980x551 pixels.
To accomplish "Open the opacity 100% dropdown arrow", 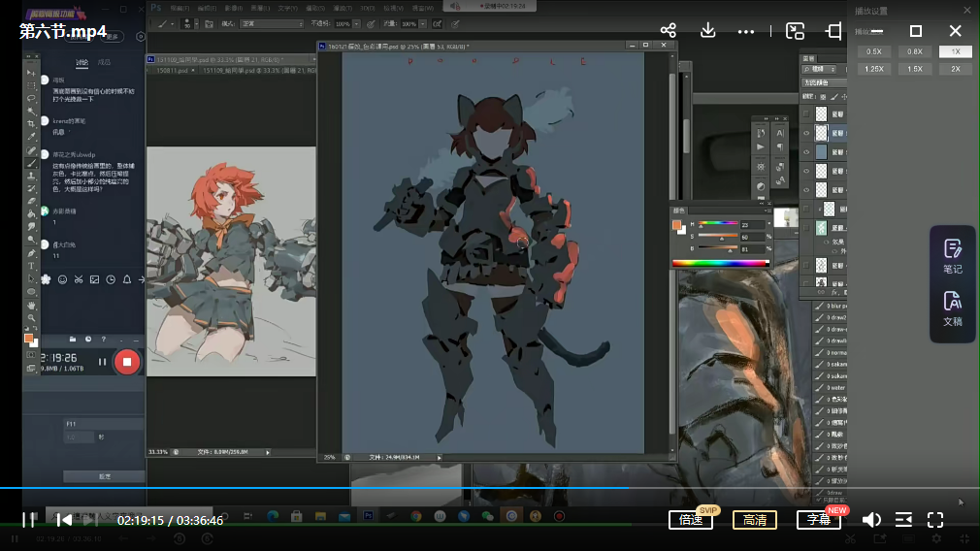I will point(357,23).
